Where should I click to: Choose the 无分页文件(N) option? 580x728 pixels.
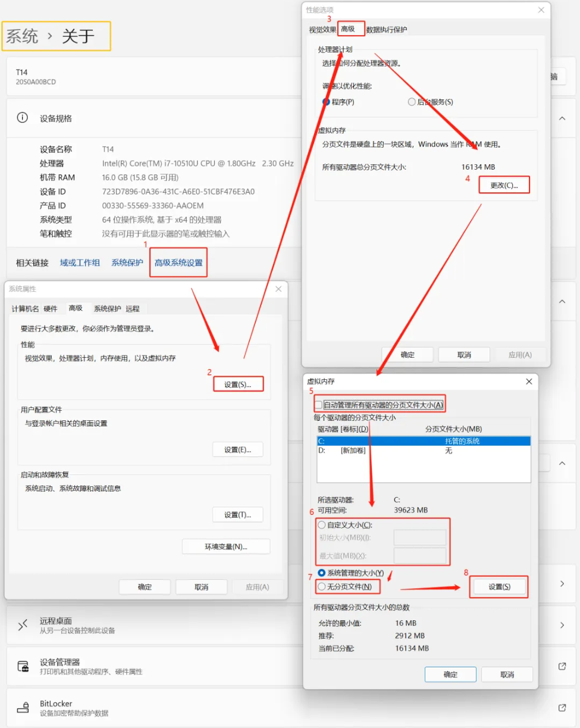tap(321, 586)
